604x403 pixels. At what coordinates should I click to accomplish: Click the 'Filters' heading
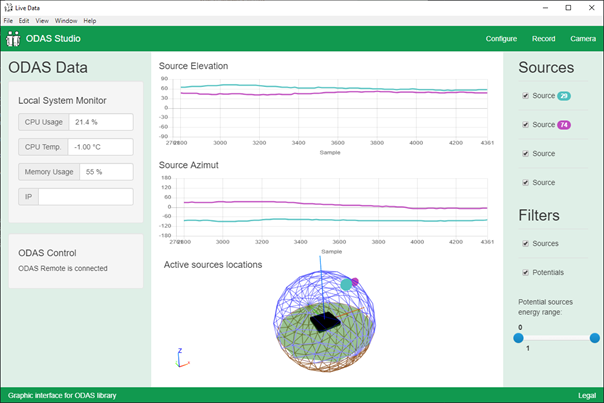(539, 215)
